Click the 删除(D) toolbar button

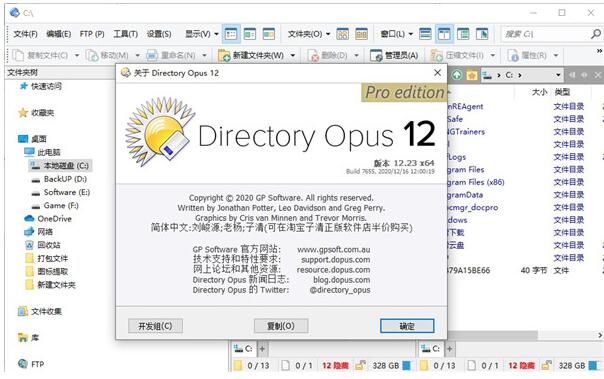(327, 55)
